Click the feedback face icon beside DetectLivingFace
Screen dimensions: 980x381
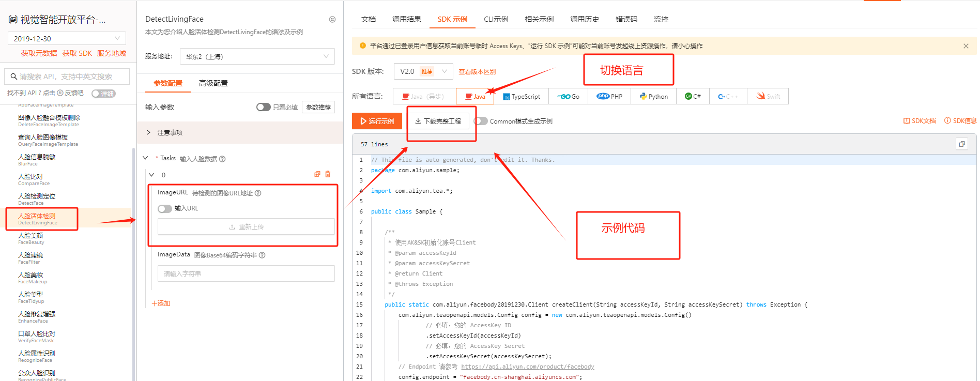[332, 20]
